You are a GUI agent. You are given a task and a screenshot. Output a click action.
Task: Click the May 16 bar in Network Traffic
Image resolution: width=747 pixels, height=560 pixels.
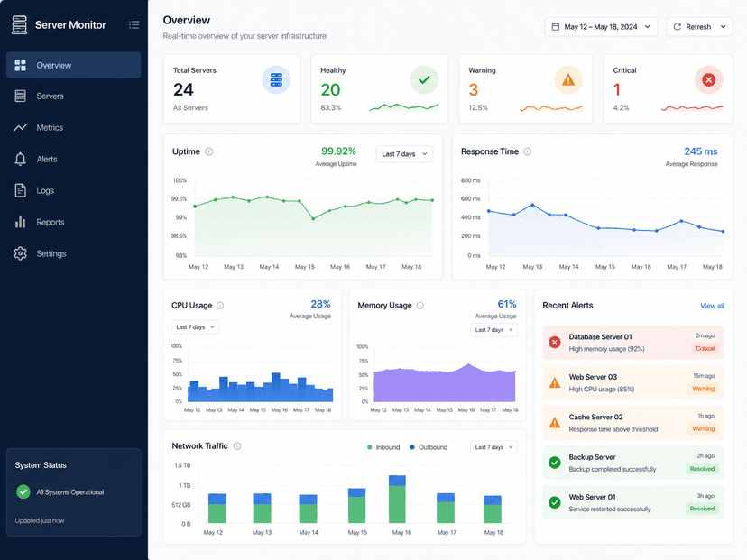click(397, 499)
